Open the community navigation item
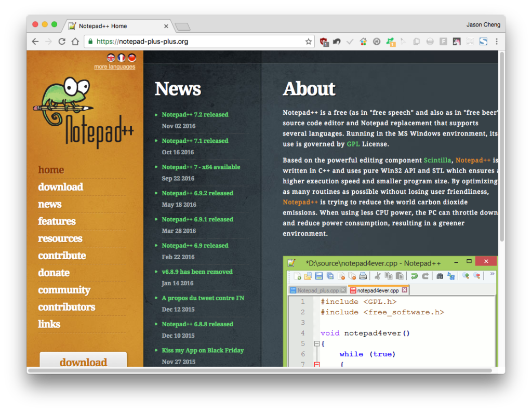The image size is (532, 412). point(64,290)
